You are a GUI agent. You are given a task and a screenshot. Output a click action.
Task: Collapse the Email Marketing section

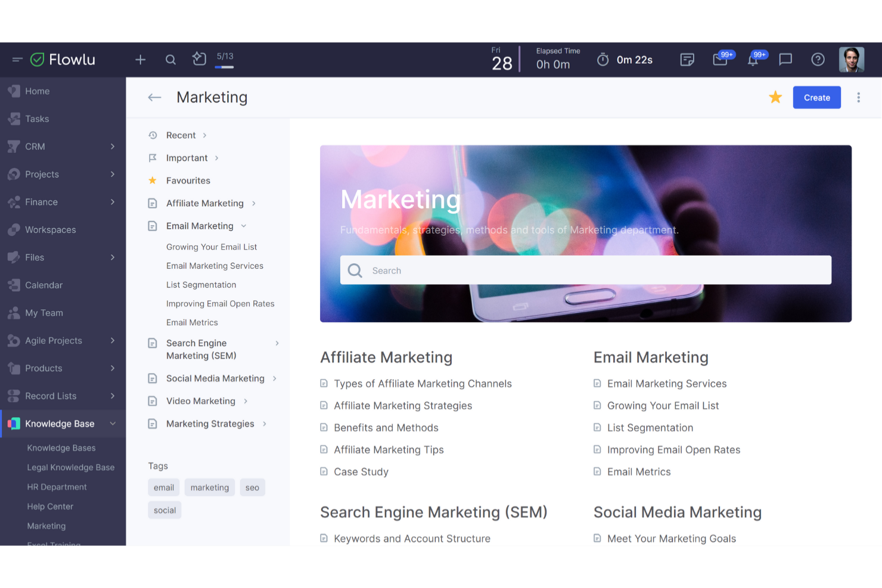click(244, 226)
